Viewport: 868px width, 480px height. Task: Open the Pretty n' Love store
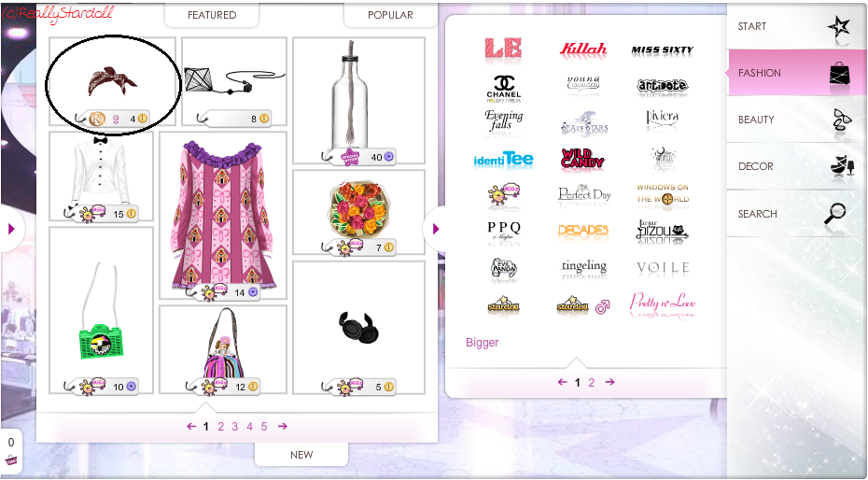tap(662, 304)
